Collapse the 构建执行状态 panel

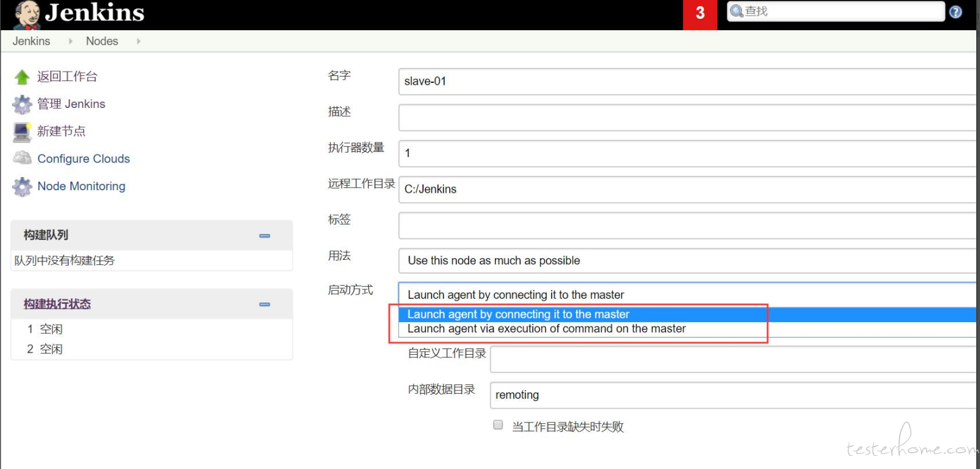[x=264, y=305]
